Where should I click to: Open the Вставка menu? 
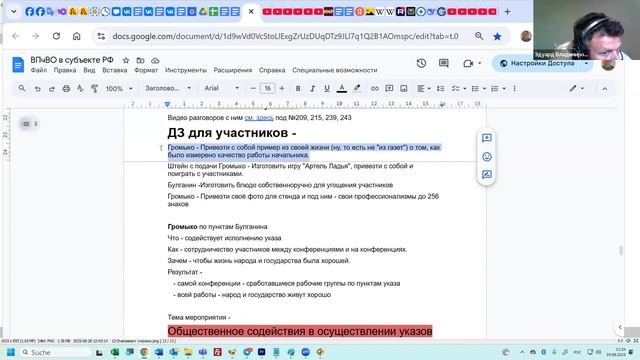coord(115,70)
